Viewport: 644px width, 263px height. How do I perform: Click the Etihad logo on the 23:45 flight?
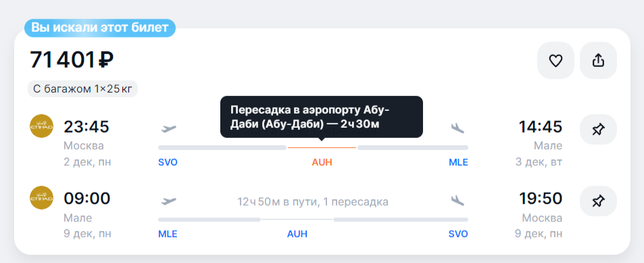click(x=41, y=126)
